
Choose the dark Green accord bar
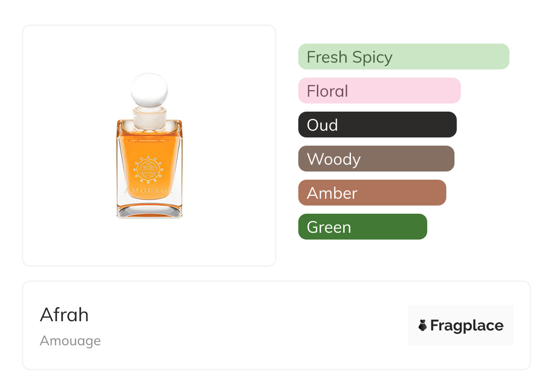(363, 227)
